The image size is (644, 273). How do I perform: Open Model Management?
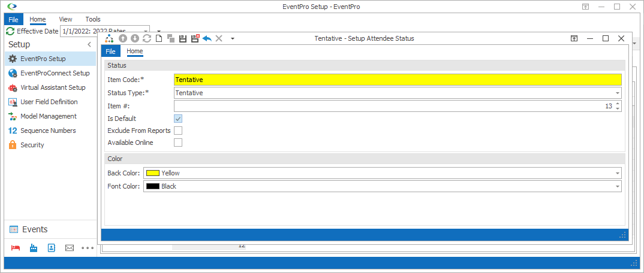[x=50, y=116]
